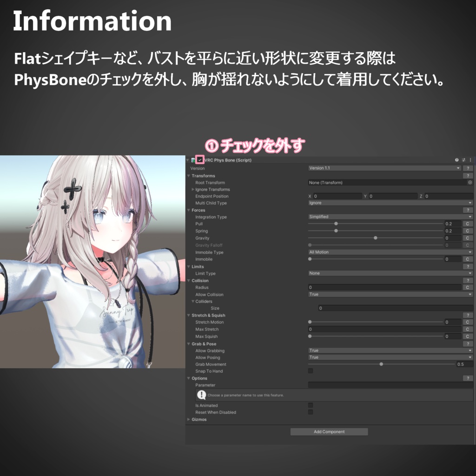Click the C curve button for Gravity

[468, 238]
